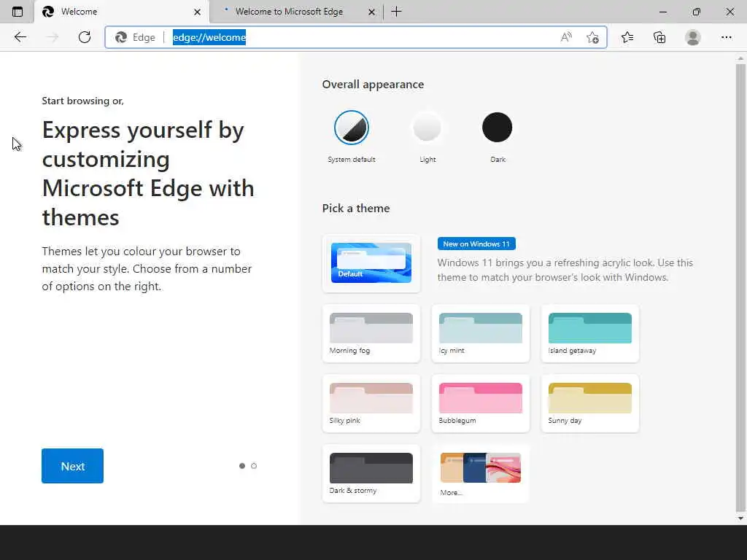747x560 pixels.
Task: Choose the Sunny day theme
Action: [x=589, y=403]
